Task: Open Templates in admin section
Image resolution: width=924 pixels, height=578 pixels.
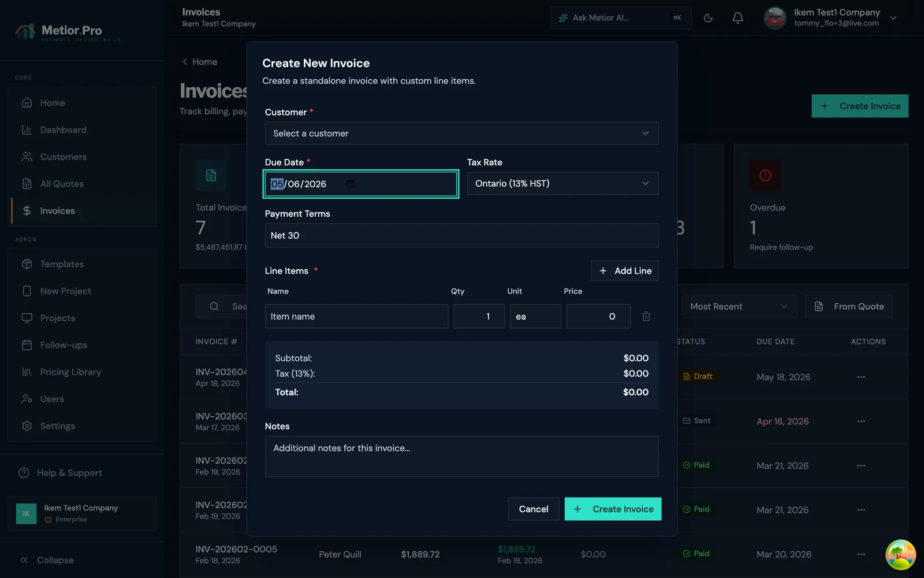Action: pyautogui.click(x=83, y=264)
